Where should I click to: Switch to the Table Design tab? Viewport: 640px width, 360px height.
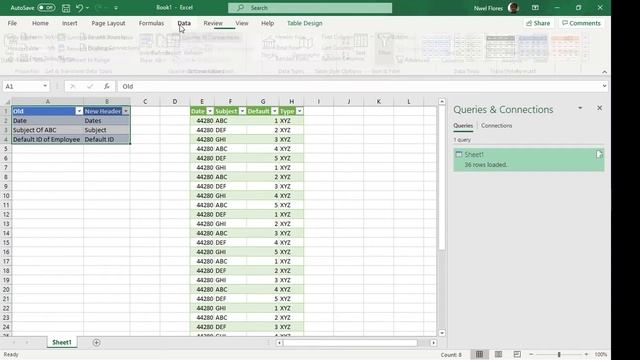304,23
